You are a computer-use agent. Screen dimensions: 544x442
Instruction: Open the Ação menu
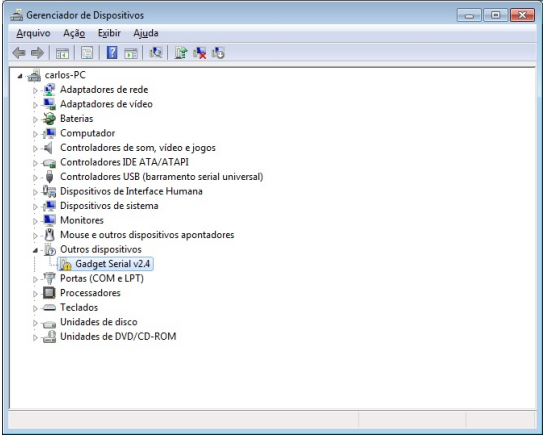point(74,33)
